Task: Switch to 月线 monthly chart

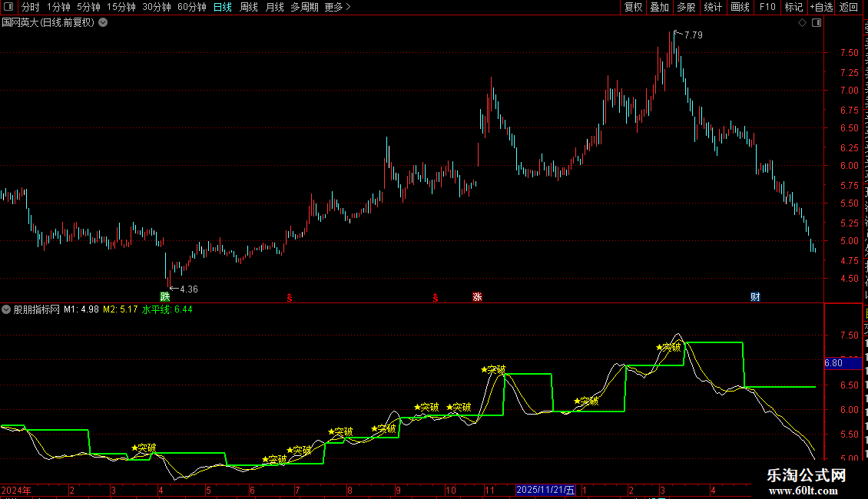Action: point(274,7)
